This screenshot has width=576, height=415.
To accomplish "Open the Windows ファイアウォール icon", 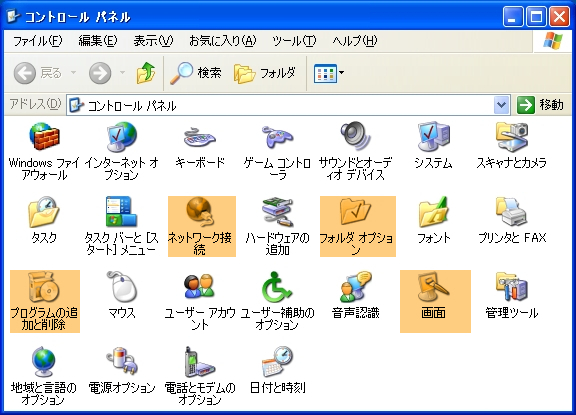I will click(x=44, y=152).
